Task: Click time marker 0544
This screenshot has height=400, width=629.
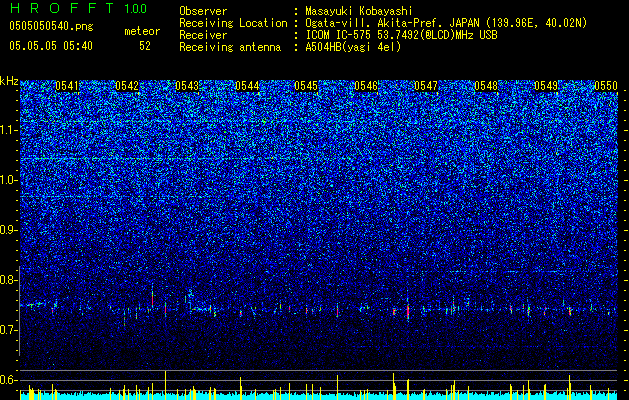Action: point(247,86)
